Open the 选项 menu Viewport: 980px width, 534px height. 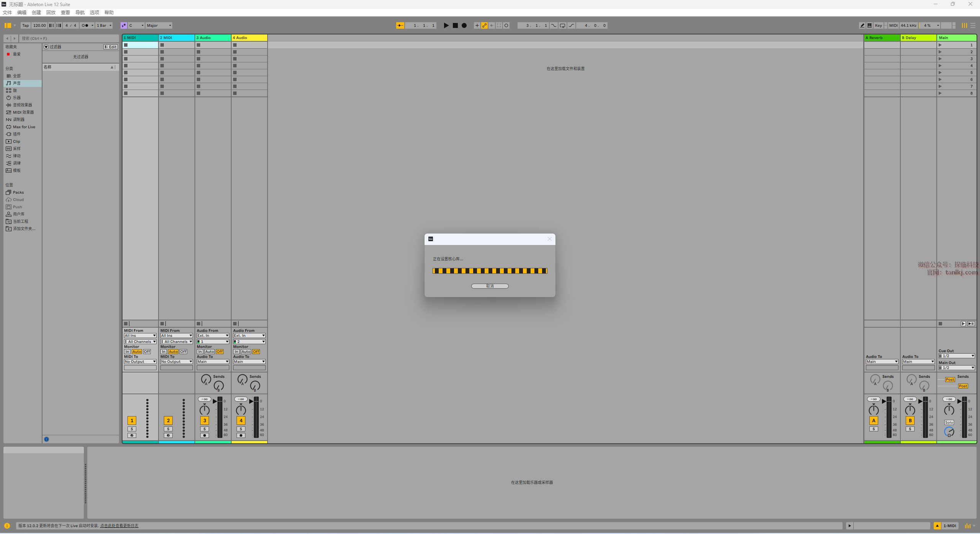pos(94,12)
